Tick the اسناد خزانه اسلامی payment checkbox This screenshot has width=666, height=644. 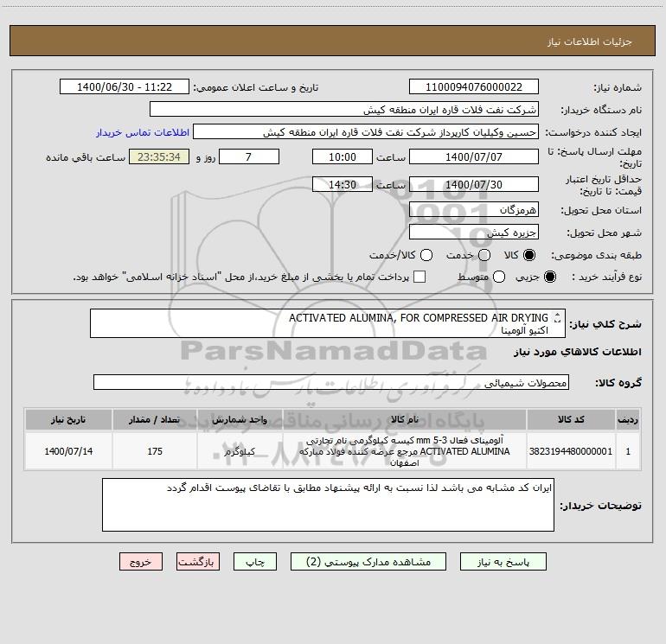[419, 277]
